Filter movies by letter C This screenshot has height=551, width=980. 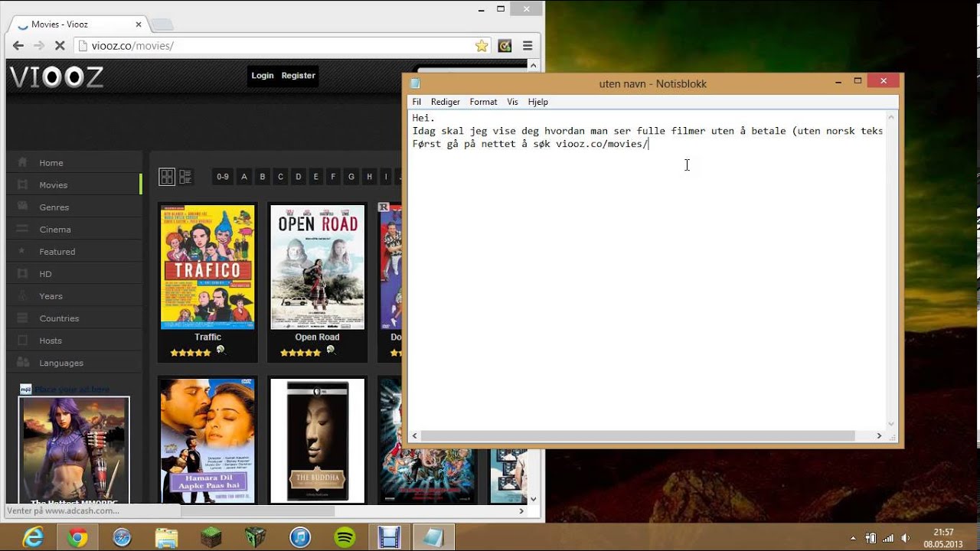(280, 177)
